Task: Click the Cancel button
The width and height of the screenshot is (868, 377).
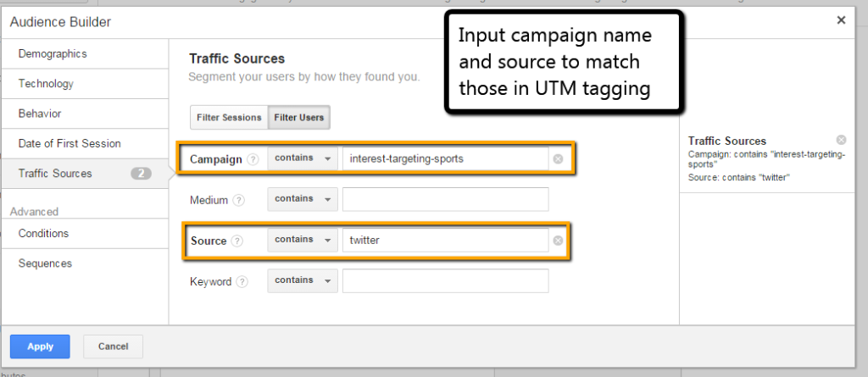Action: 113,347
